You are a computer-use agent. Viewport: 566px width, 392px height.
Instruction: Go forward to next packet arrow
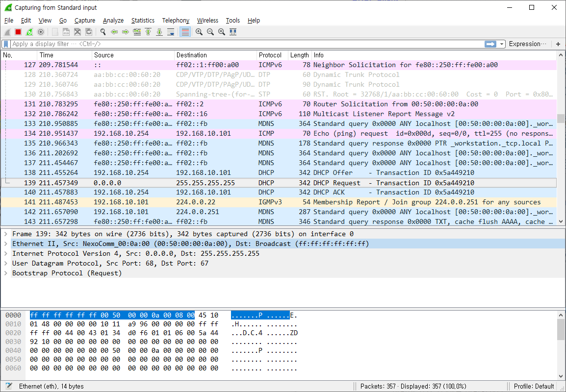coord(126,32)
